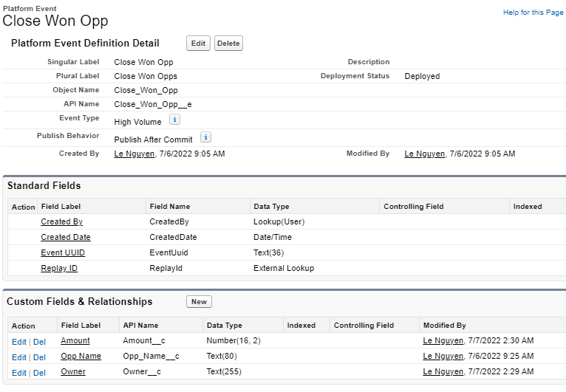The image size is (566, 392).
Task: Open Le Nguyen modifier on Owner row
Action: click(443, 371)
